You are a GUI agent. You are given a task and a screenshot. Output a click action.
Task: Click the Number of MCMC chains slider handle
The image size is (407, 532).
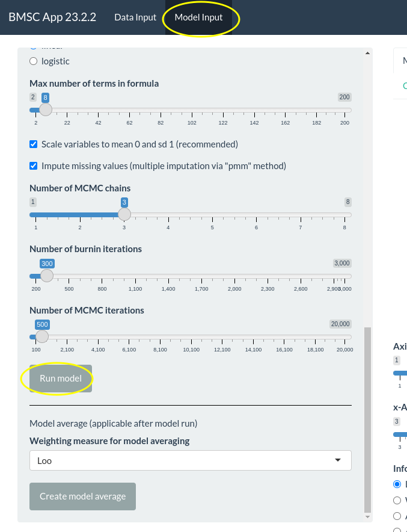pos(124,214)
